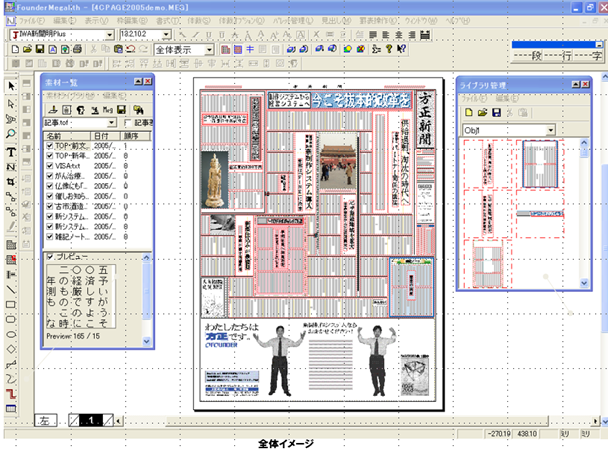Toggle the プレビュー preview checkbox
The height and width of the screenshot is (449, 608).
50,257
